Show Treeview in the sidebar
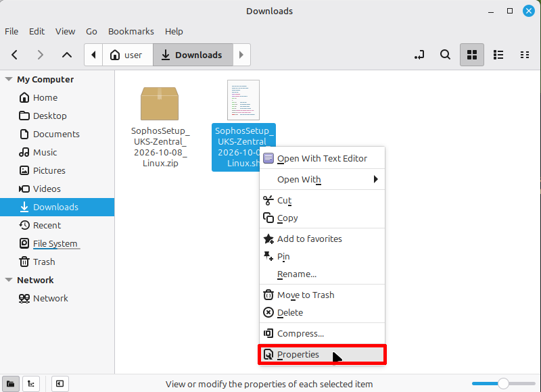This screenshot has height=392, width=541. 31,384
